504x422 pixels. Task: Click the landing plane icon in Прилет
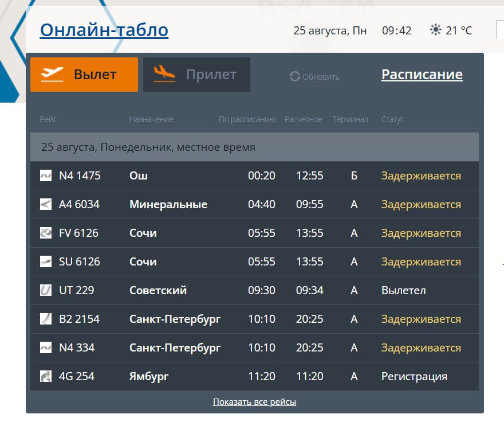tap(164, 74)
